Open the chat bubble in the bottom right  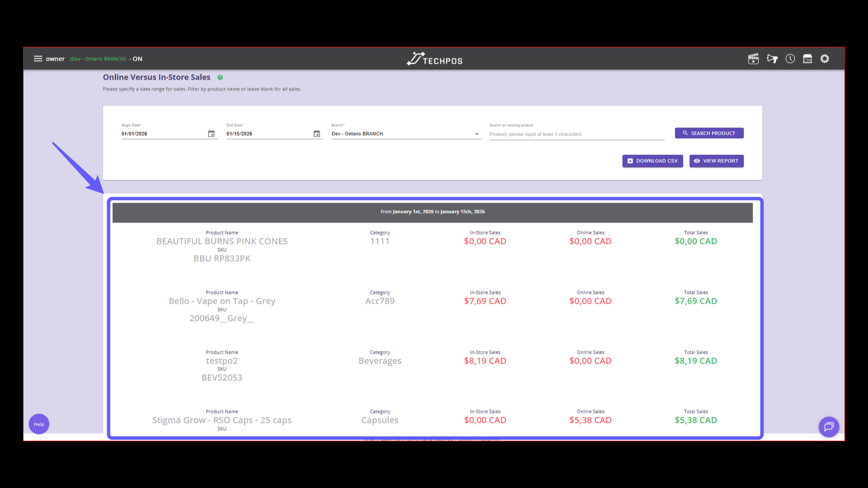[829, 427]
